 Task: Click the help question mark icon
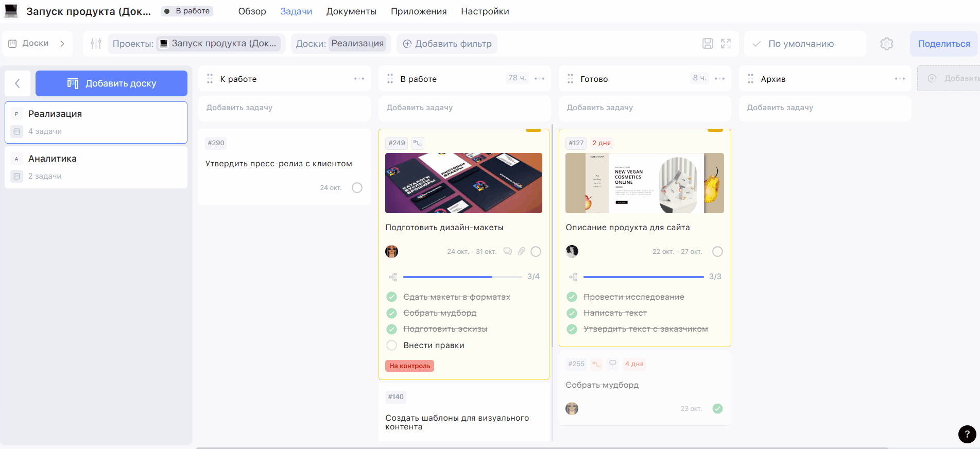coord(967,434)
